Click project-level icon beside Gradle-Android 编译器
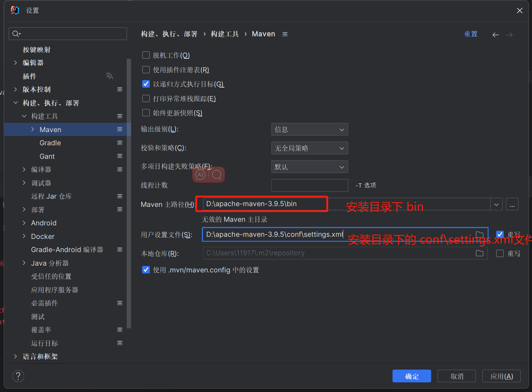The image size is (532, 392). point(120,250)
